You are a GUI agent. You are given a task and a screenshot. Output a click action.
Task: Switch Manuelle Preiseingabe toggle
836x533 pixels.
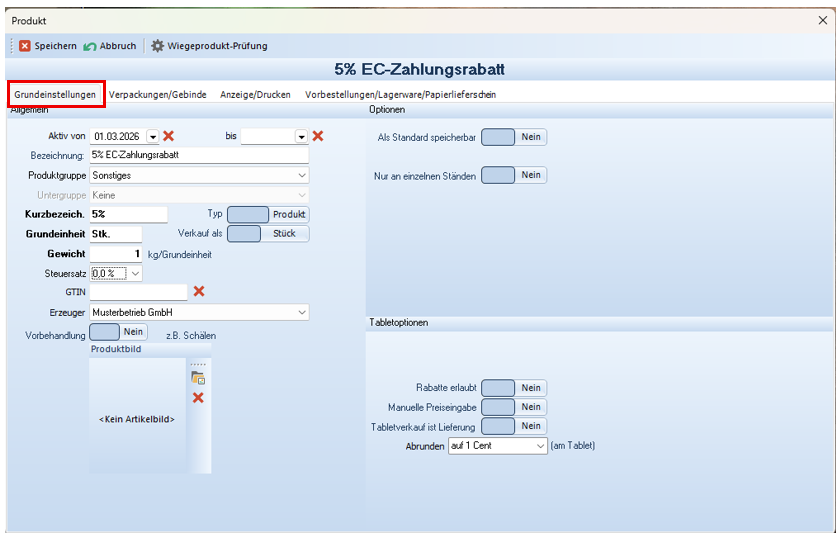coord(514,407)
